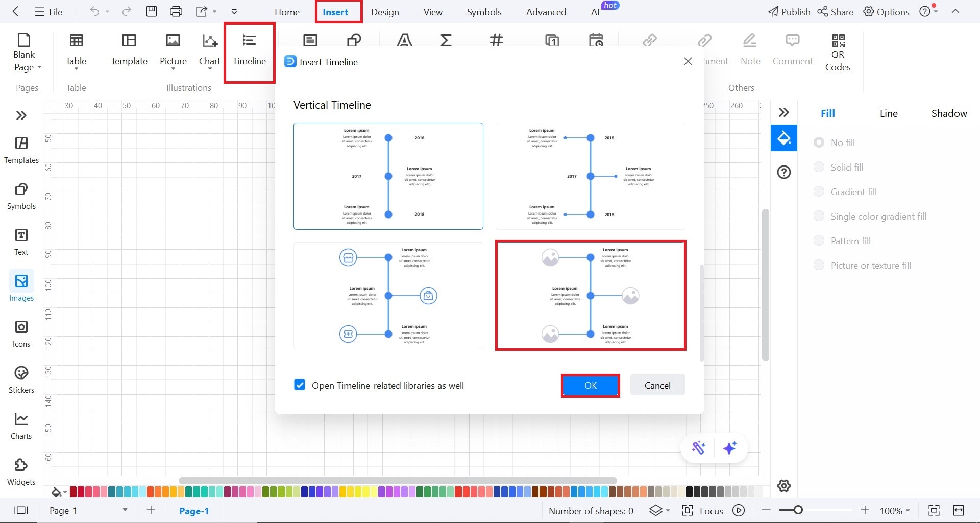Click the AI sparkle star floating button
This screenshot has height=523, width=980.
pos(730,448)
